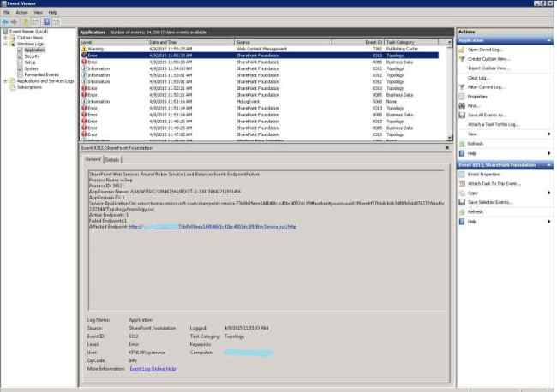Click the Topology Task Category value in details

235,336
